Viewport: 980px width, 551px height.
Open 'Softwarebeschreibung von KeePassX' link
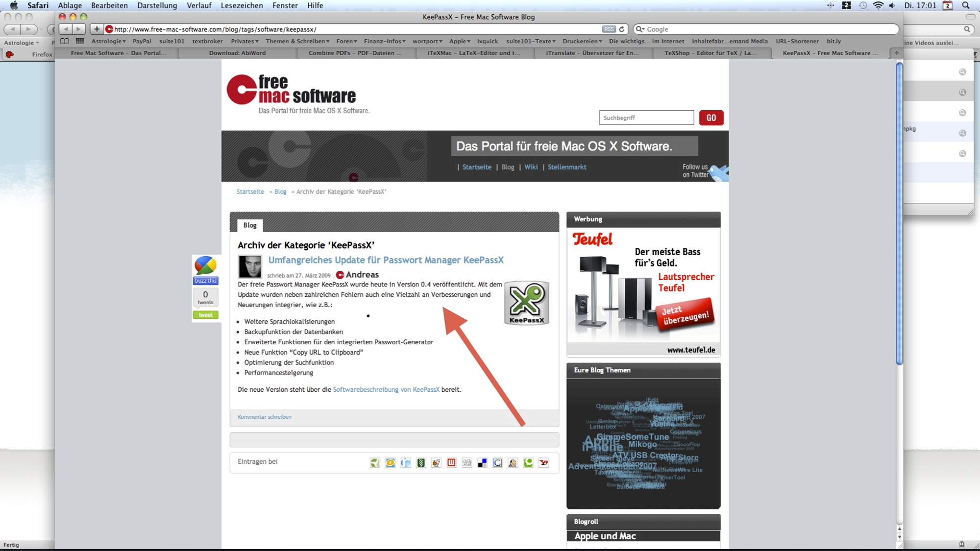pyautogui.click(x=386, y=389)
